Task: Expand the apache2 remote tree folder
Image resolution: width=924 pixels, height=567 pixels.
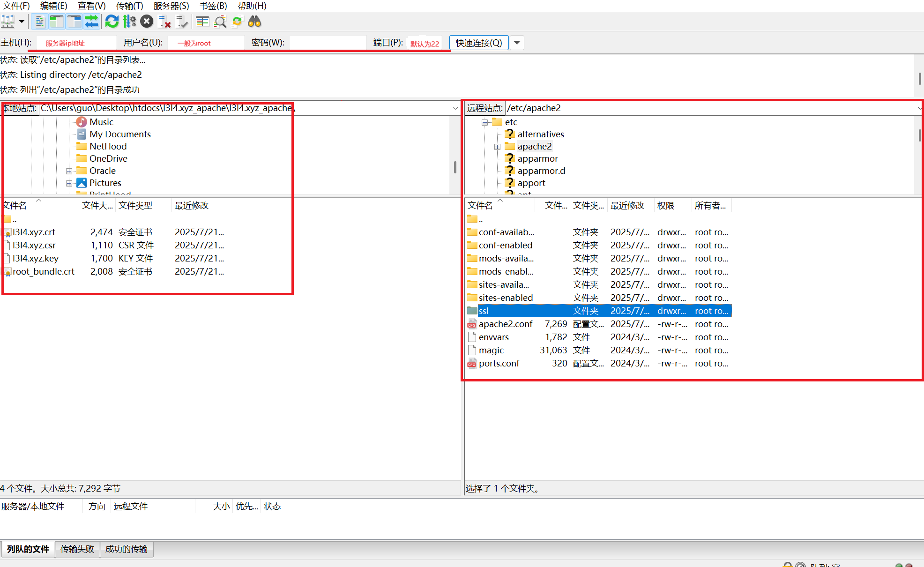Action: click(x=497, y=147)
